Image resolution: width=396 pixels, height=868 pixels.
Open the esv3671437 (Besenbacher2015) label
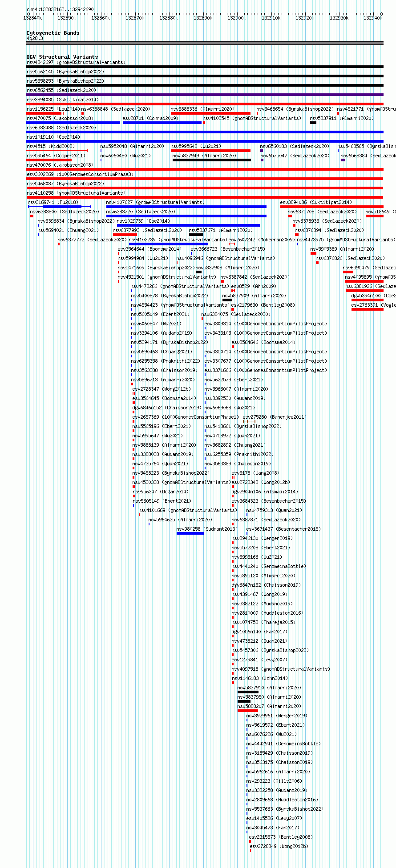283,529
